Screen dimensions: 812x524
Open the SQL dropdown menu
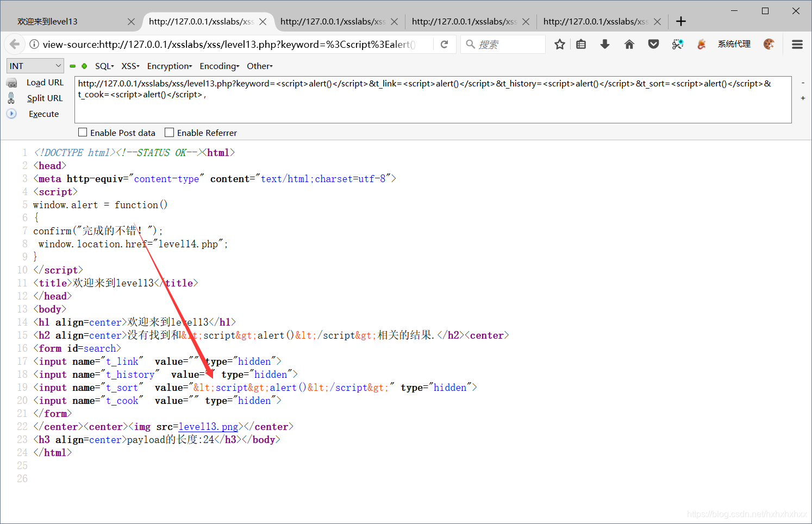(x=104, y=66)
